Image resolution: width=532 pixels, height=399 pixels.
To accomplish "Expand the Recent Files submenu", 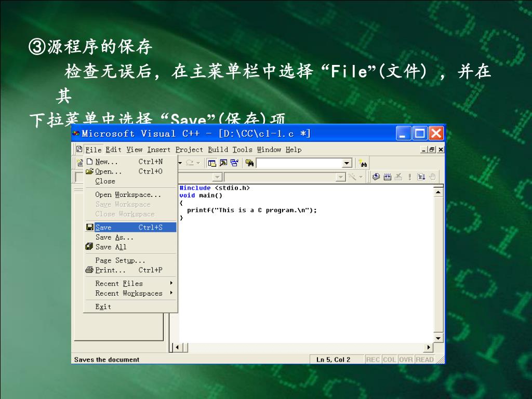I will coord(130,283).
